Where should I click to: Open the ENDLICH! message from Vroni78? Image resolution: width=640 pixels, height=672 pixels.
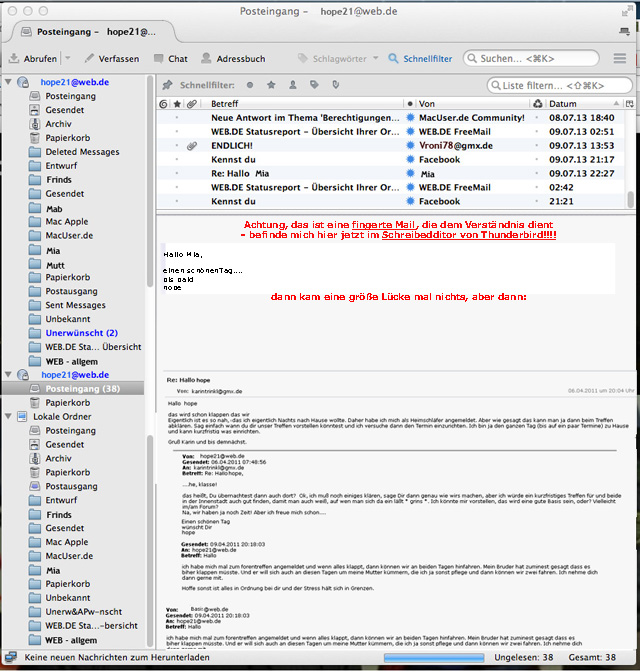[x=391, y=146]
